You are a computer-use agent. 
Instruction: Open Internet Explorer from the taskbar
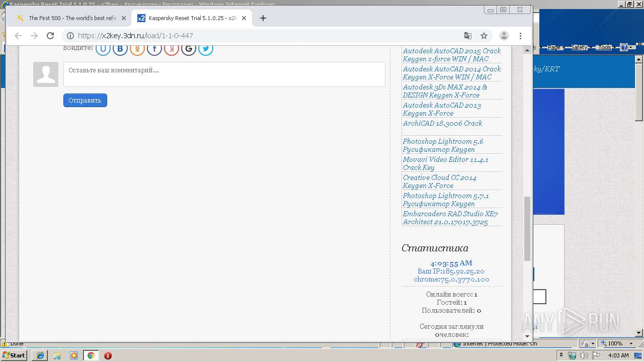click(x=40, y=355)
